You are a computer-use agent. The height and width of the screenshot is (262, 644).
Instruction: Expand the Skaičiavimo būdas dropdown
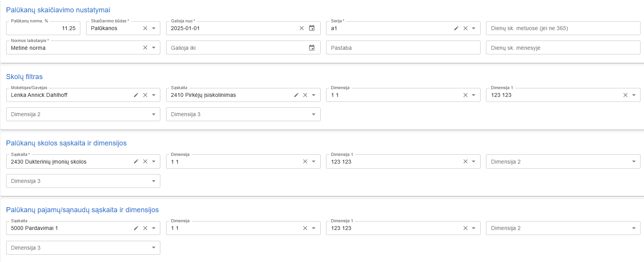(x=154, y=28)
